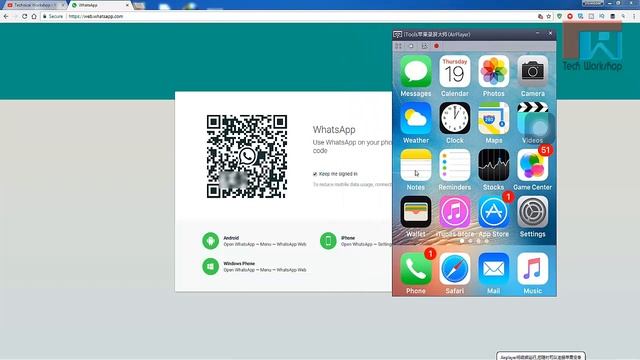Image resolution: width=640 pixels, height=360 pixels.
Task: Launch the Camera app
Action: [x=532, y=72]
